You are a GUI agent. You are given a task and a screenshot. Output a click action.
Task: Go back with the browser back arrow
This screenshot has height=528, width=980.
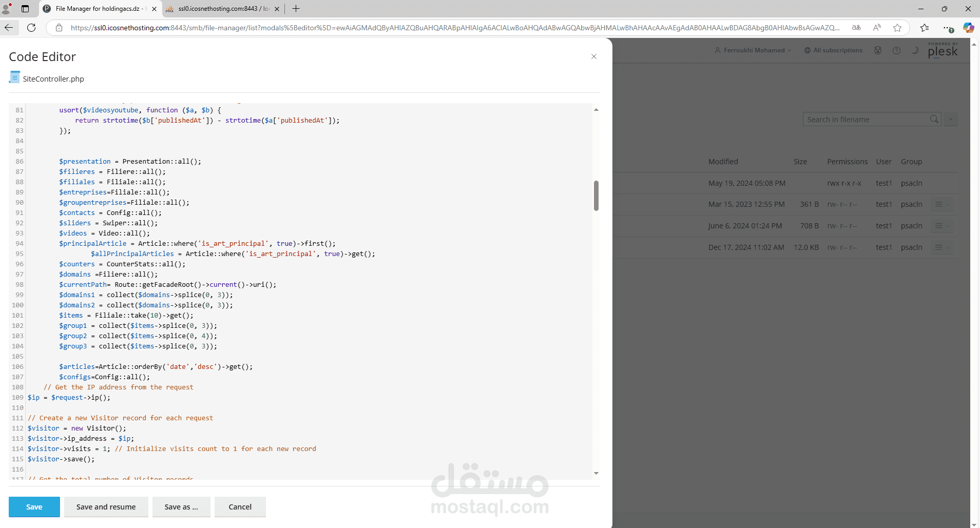(9, 28)
